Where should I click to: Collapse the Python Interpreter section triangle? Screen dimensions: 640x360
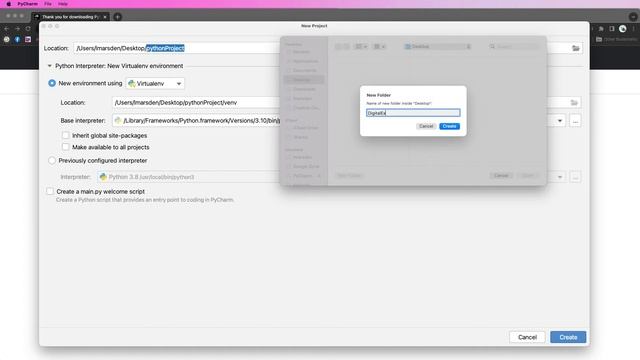pos(49,66)
